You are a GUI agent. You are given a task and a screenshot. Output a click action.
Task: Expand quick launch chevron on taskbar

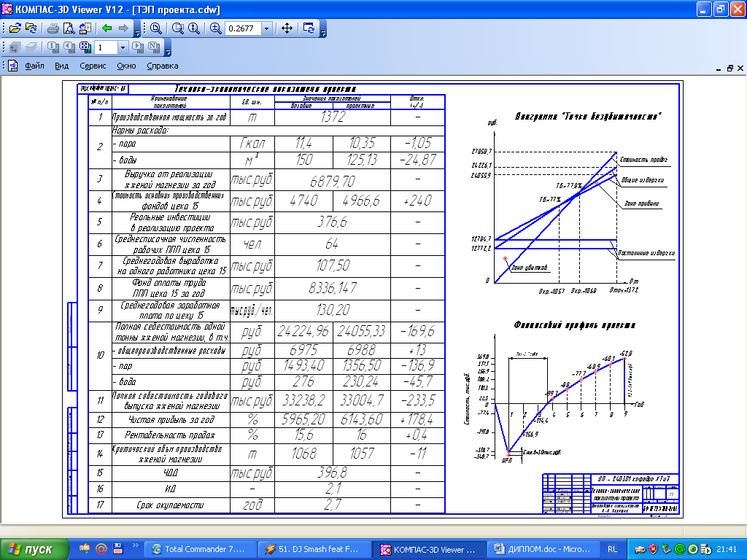(x=135, y=545)
